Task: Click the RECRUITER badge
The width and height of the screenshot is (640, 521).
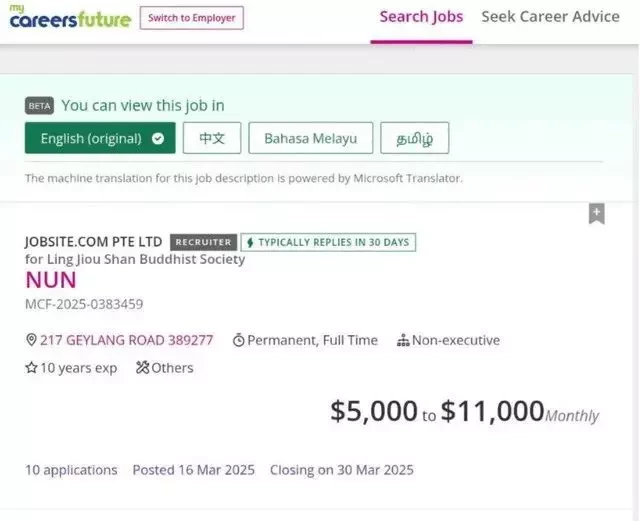Action: [203, 242]
